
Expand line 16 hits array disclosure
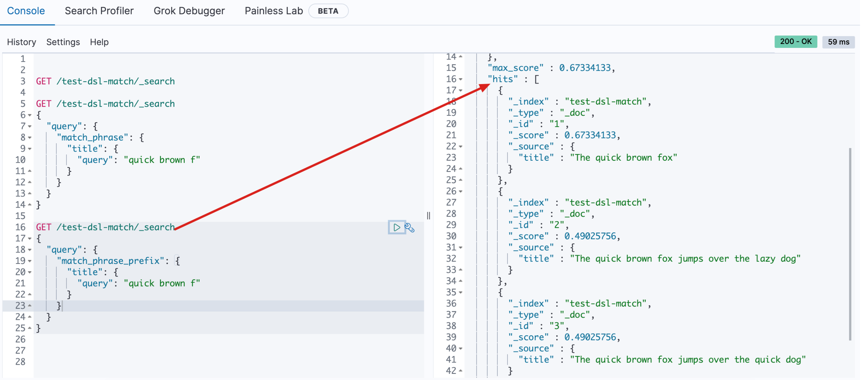[463, 79]
